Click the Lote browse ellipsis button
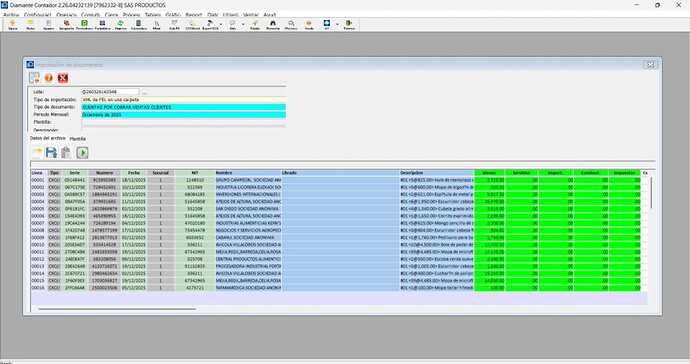 coord(145,92)
